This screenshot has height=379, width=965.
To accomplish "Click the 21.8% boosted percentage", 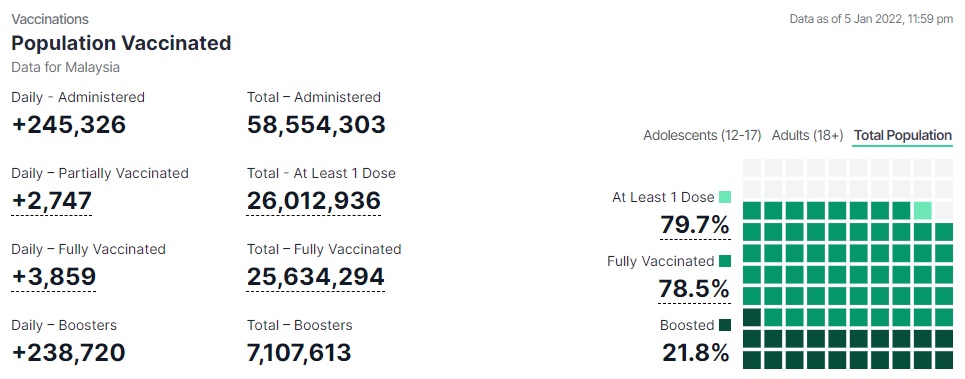I will point(695,353).
